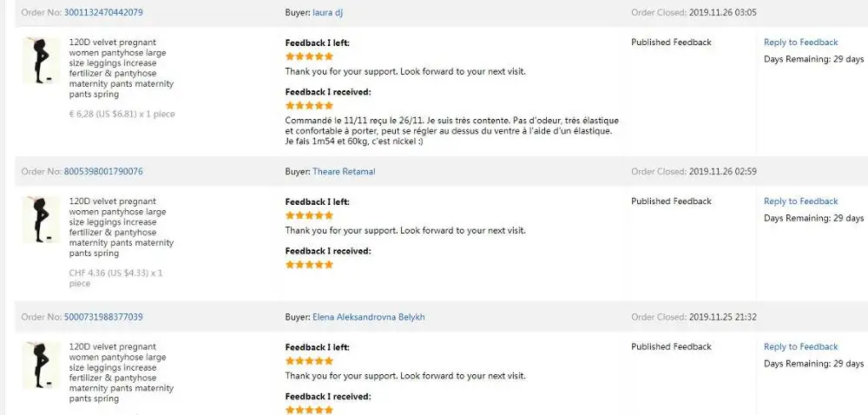The height and width of the screenshot is (415, 868).
Task: Click stars left for Theare Retamal's order
Action: 309,215
